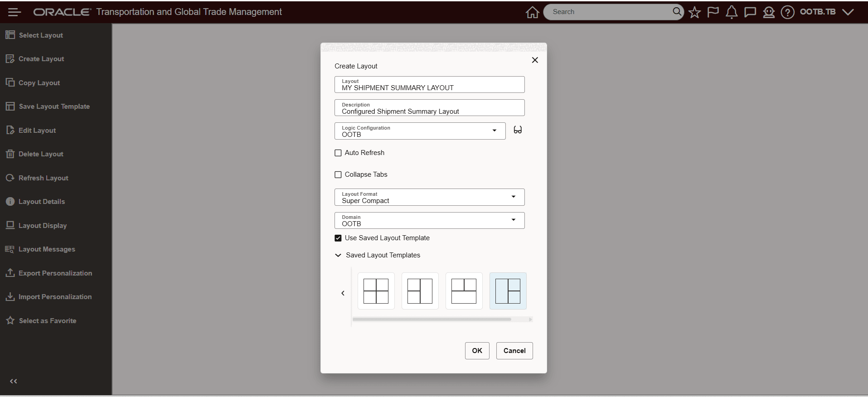Click the Layout Display icon
Screen dimensions: 868x397
[x=10, y=225]
